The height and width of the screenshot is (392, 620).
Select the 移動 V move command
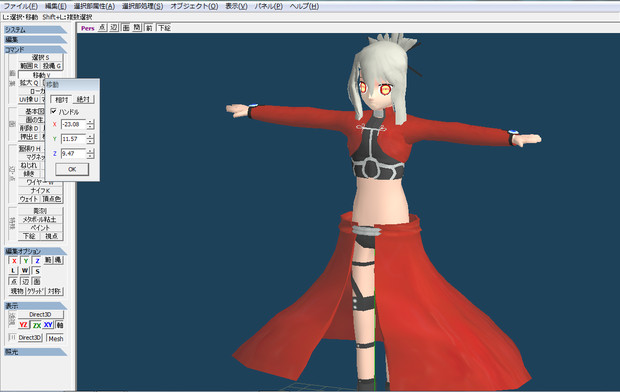tap(40, 75)
